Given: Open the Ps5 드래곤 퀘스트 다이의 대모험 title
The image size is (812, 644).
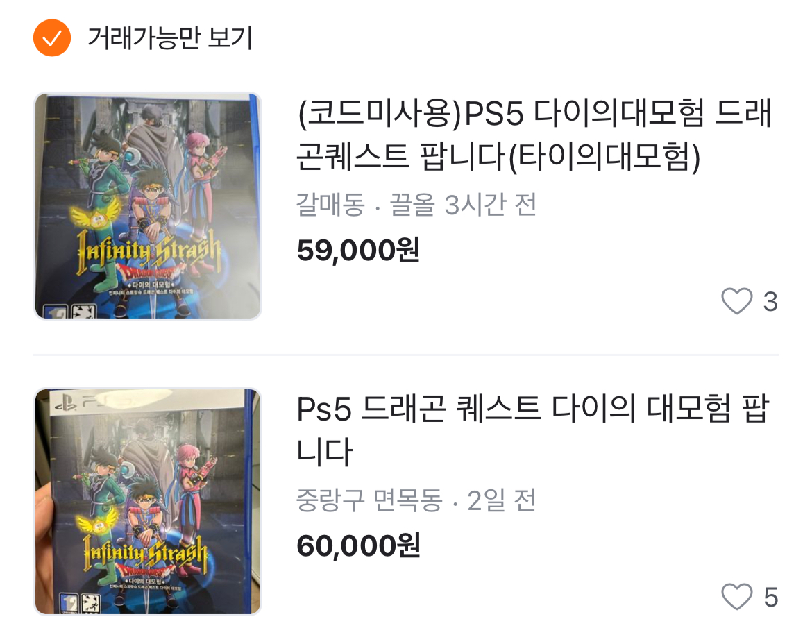Looking at the screenshot, I should tap(533, 430).
